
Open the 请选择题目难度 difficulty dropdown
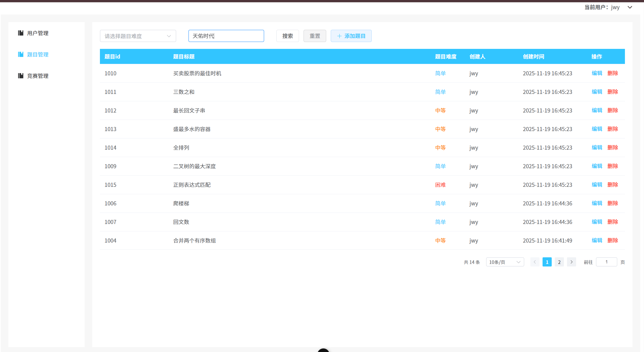[138, 36]
